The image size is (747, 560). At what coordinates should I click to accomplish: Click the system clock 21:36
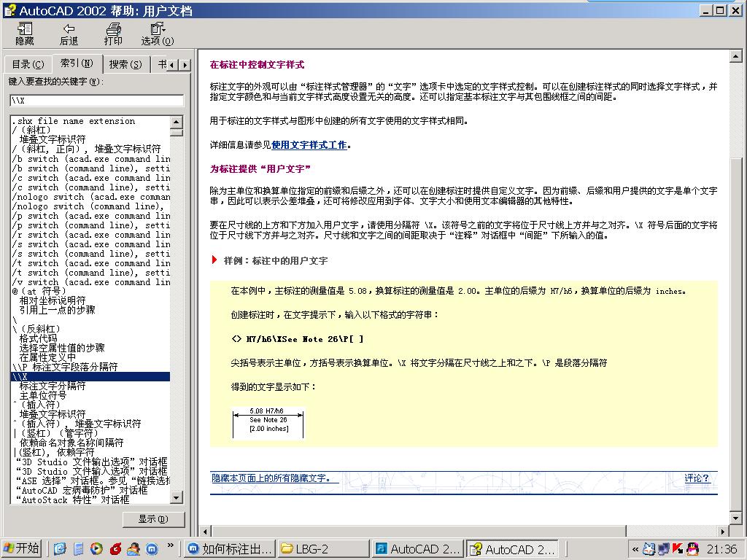(x=721, y=549)
